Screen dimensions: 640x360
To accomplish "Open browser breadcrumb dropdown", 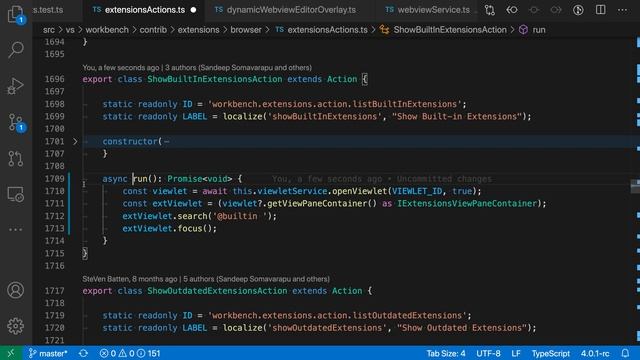I will pos(246,30).
